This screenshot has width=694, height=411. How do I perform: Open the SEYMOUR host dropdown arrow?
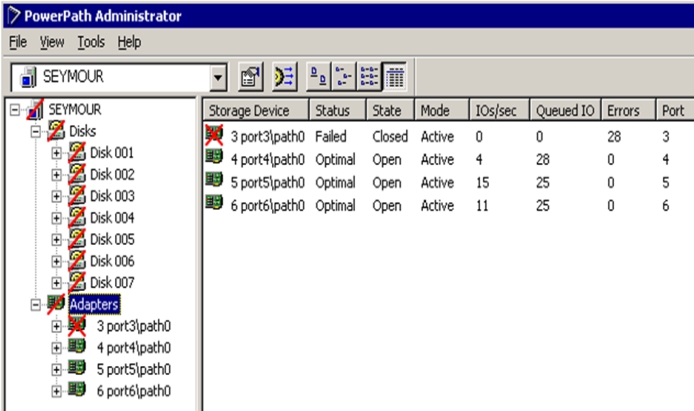pos(217,77)
